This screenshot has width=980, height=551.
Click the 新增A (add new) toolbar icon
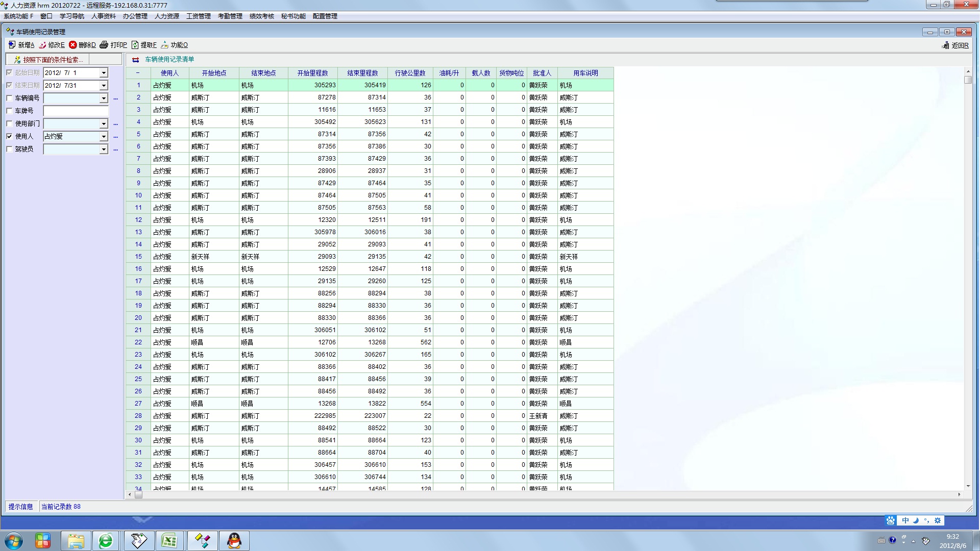12,45
